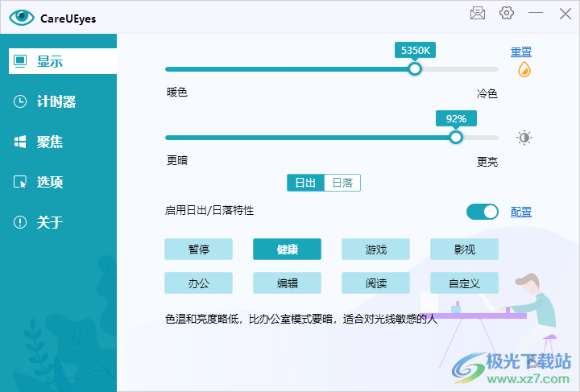This screenshot has width=580, height=392.
Task: Click the 更亮 brighter label
Action: tap(487, 162)
